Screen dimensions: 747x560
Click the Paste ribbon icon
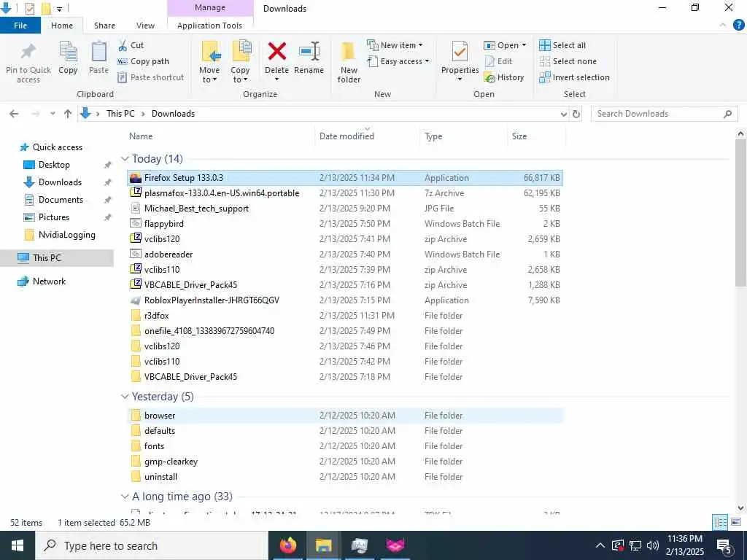98,52
